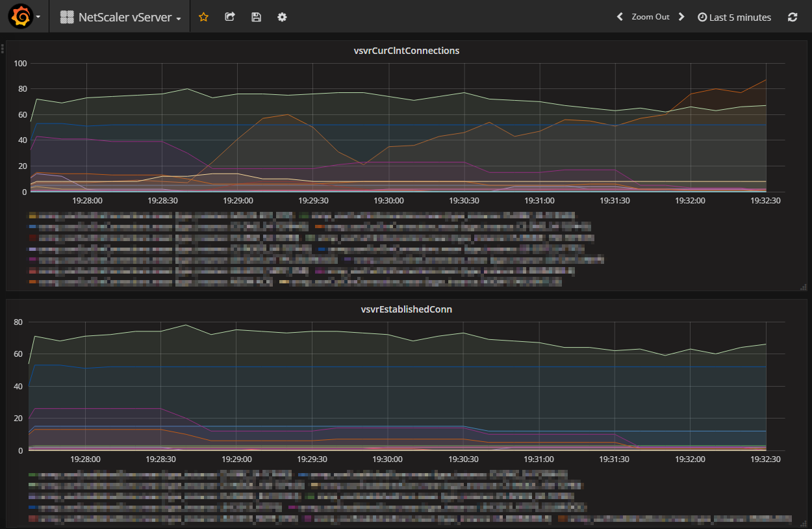This screenshot has height=529, width=812.
Task: Open the Grafana logo main menu
Action: click(20, 17)
